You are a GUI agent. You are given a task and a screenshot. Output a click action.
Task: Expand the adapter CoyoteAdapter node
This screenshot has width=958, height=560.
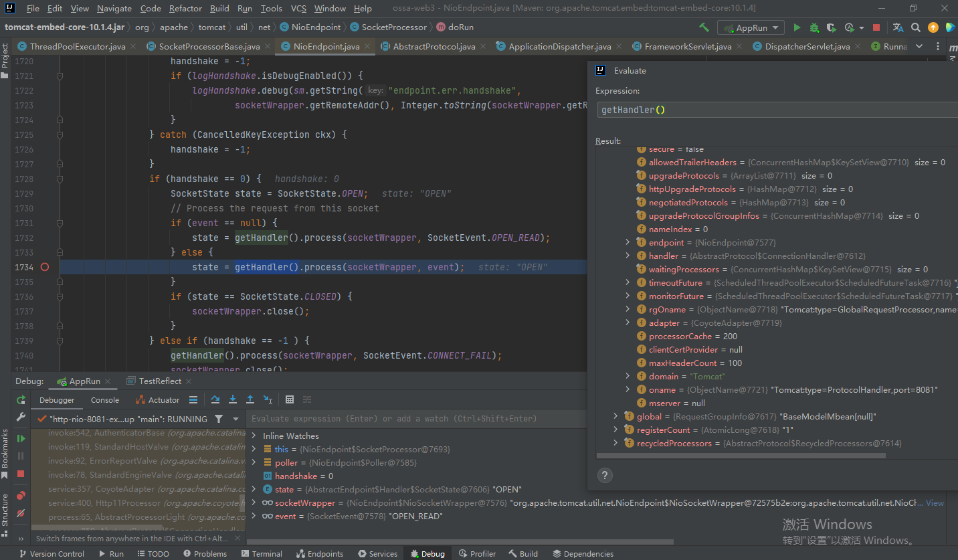(x=628, y=322)
